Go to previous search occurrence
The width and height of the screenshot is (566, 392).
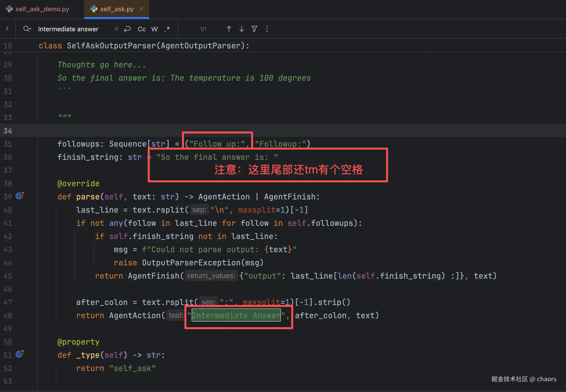coord(228,29)
